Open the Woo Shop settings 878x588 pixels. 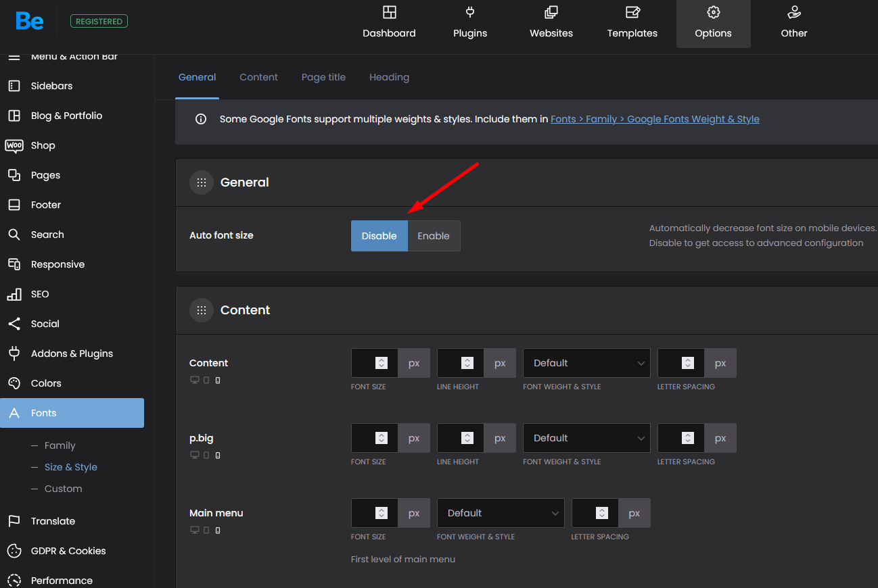[x=72, y=145]
